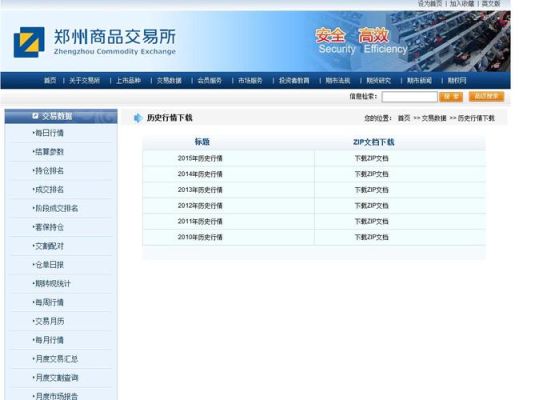Image resolution: width=535 pixels, height=400 pixels.
Task: Open the 首页 item in the navigation bar
Action: click(50, 81)
